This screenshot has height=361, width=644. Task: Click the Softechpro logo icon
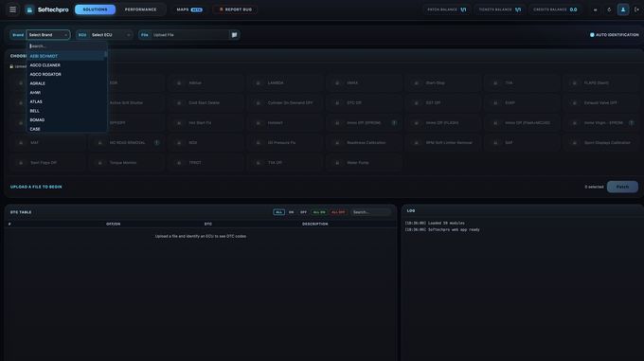29,9
